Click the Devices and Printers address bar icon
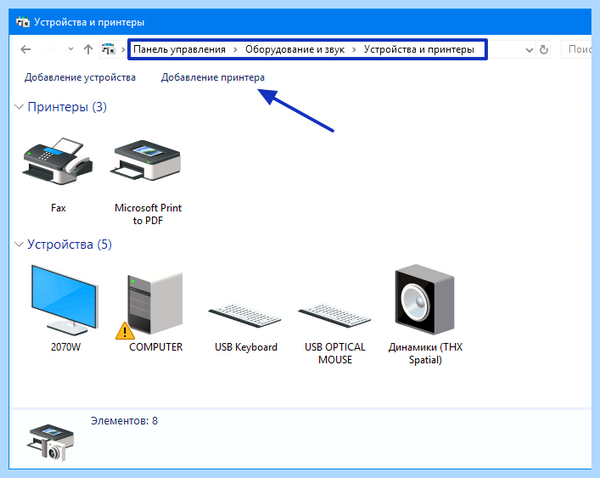The height and width of the screenshot is (478, 600). [x=108, y=49]
